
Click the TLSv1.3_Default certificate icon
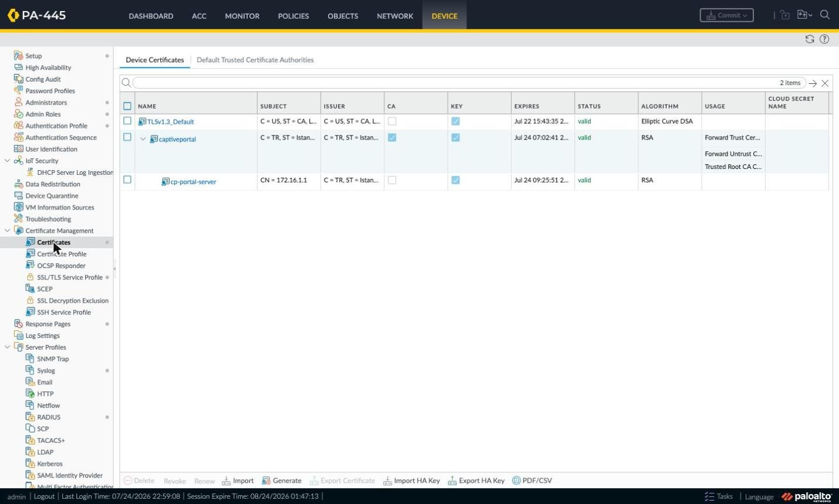[142, 121]
